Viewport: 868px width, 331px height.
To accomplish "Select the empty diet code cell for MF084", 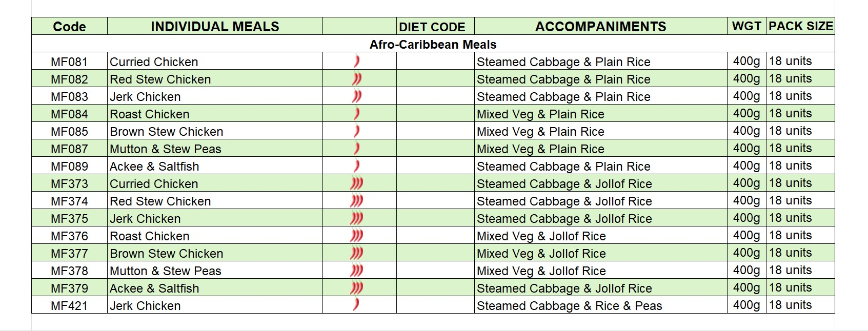I will tap(435, 114).
